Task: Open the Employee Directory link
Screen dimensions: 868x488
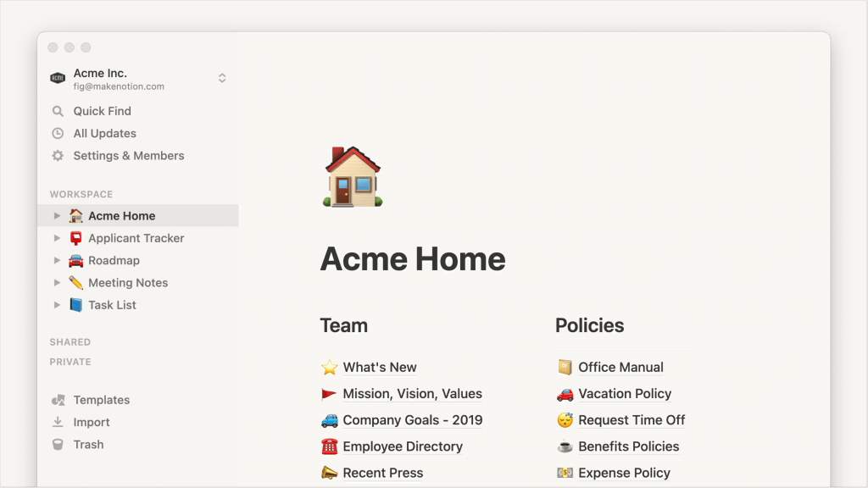Action: point(402,446)
